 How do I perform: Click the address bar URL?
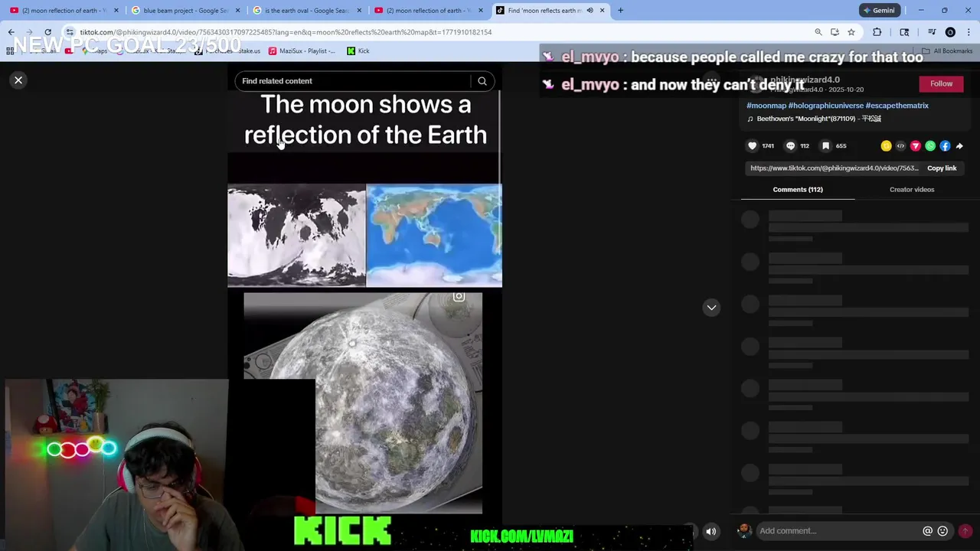[x=286, y=32]
